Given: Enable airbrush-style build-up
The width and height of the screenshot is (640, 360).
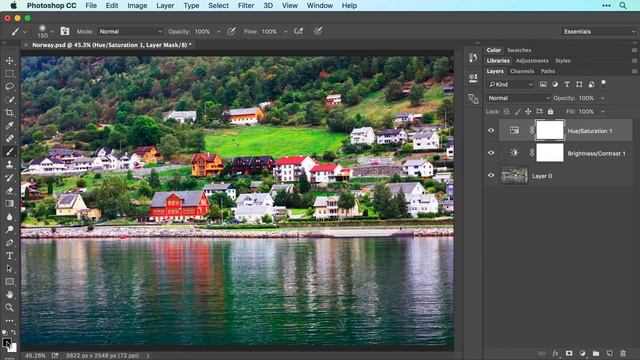Looking at the screenshot, I should [x=298, y=31].
